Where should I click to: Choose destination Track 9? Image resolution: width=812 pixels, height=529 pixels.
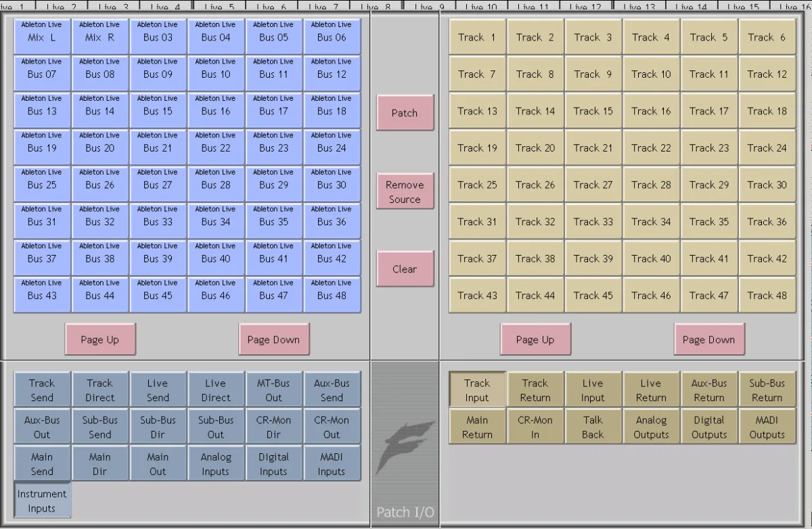[593, 73]
